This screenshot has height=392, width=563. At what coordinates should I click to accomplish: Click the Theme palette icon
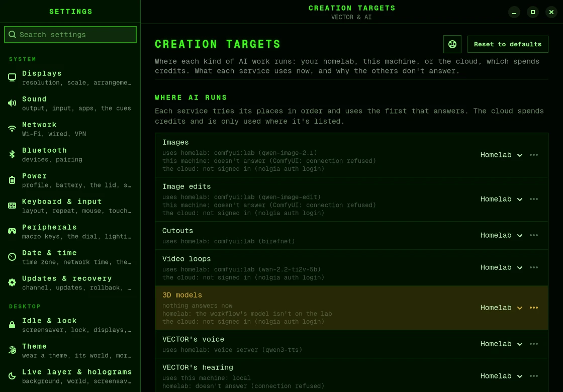[12, 350]
